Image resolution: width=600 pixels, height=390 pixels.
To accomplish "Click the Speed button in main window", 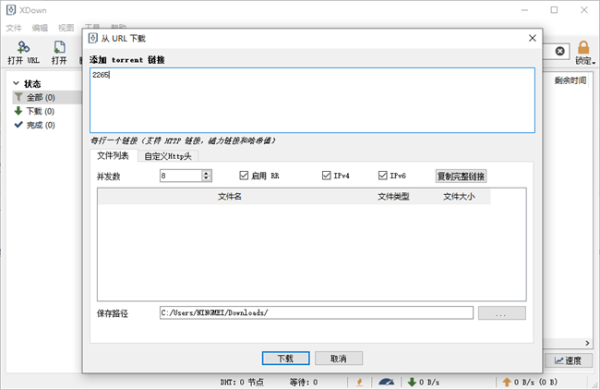I will 569,360.
